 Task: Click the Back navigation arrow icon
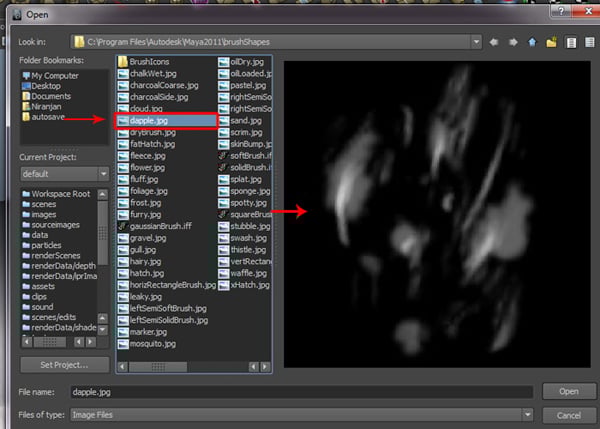click(x=494, y=42)
